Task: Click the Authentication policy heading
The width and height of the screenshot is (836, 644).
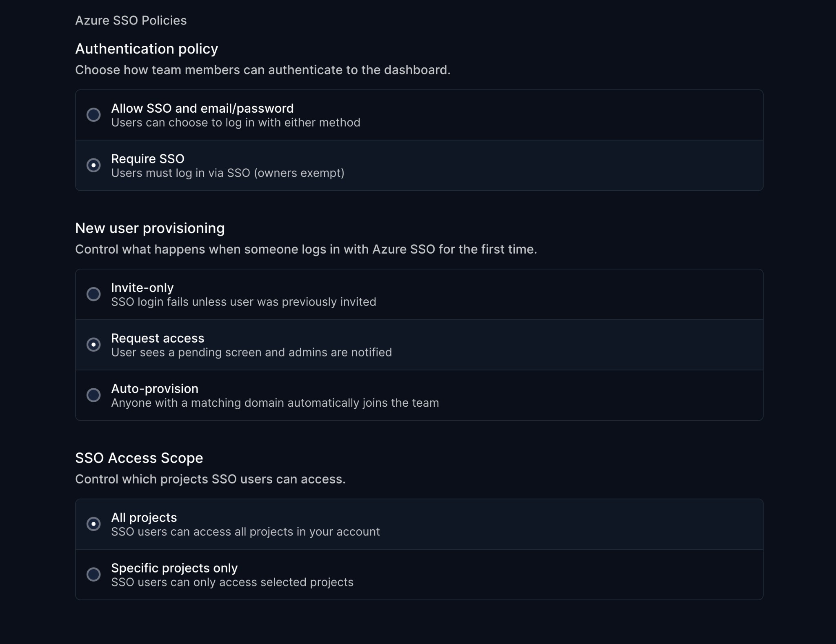Action: [147, 49]
